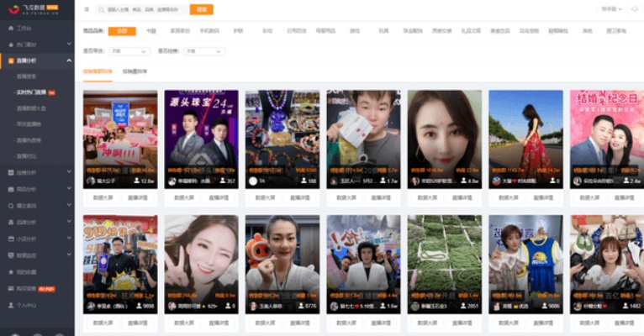Screen dimensions: 644x336
Task: Click the icon for the sidebar item above 商品分析
Action: click(x=11, y=172)
